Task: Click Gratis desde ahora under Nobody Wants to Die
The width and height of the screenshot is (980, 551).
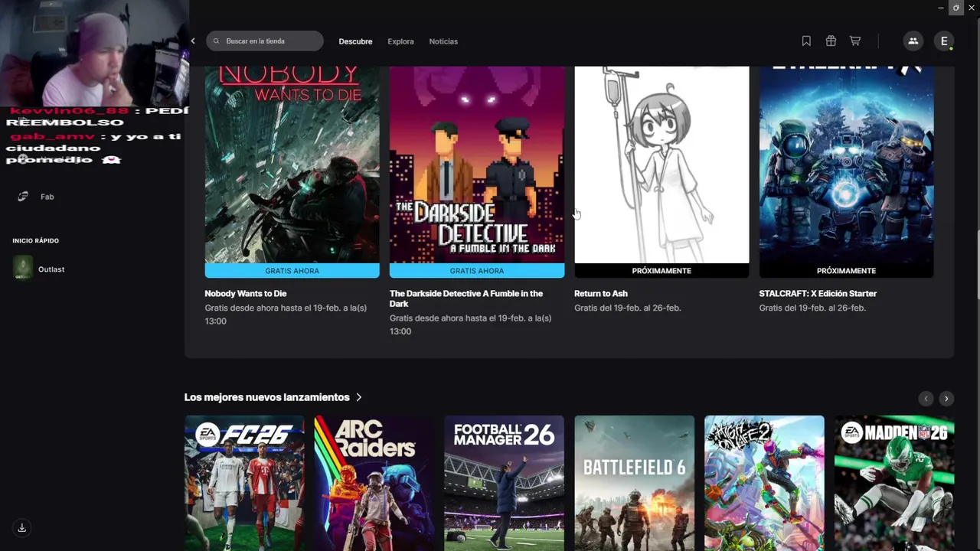Action: point(286,314)
